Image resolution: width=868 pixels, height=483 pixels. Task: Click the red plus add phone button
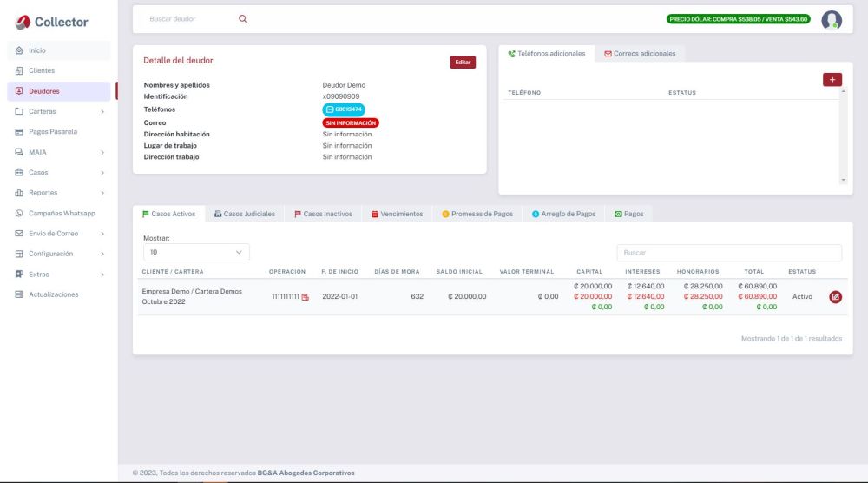pos(832,79)
